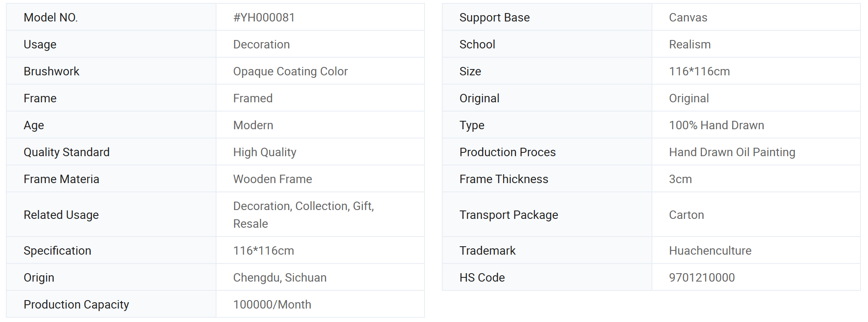This screenshot has height=322, width=868.
Task: Click the 116*116cm Size value
Action: (x=699, y=71)
